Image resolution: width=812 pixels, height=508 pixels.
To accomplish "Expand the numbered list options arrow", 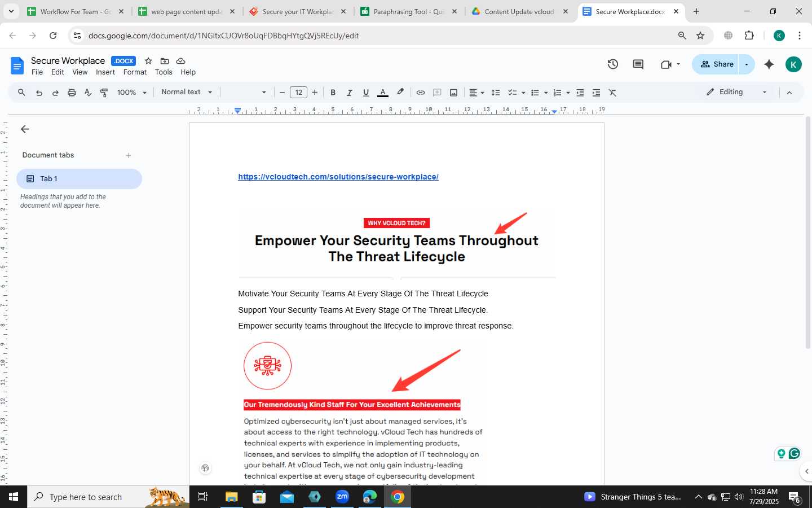I will click(x=568, y=93).
